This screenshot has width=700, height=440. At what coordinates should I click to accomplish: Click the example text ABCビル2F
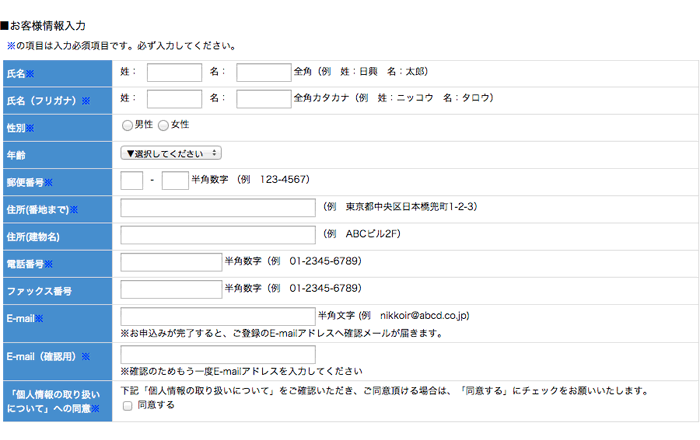click(373, 234)
